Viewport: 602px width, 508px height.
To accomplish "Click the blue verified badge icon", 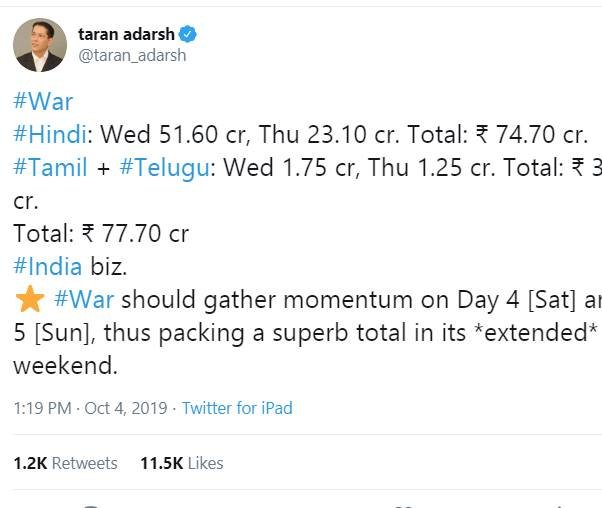I will 187,35.
